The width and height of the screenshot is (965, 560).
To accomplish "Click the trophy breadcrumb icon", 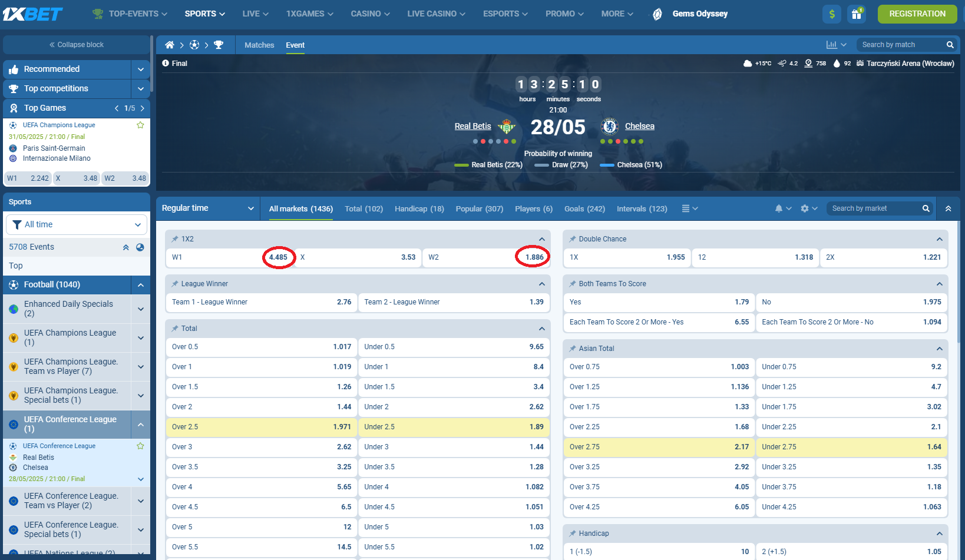I will pos(219,45).
